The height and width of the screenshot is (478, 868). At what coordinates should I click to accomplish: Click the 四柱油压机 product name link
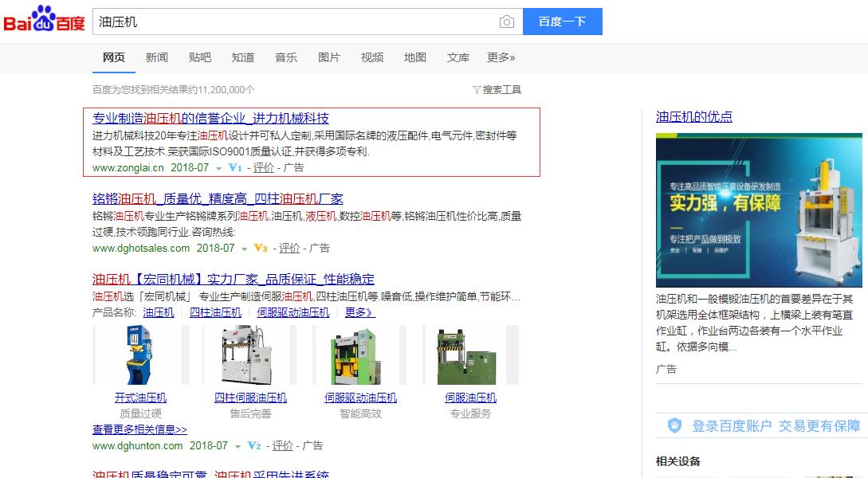pyautogui.click(x=215, y=312)
